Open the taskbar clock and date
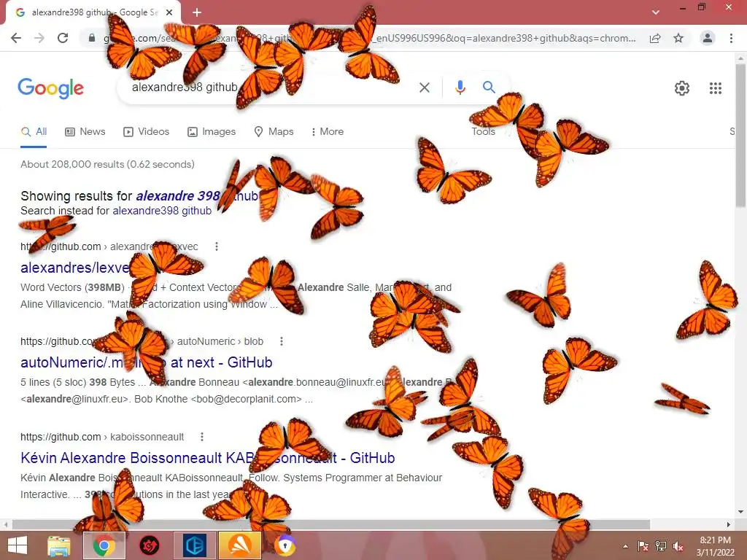747x560 pixels. 715,546
